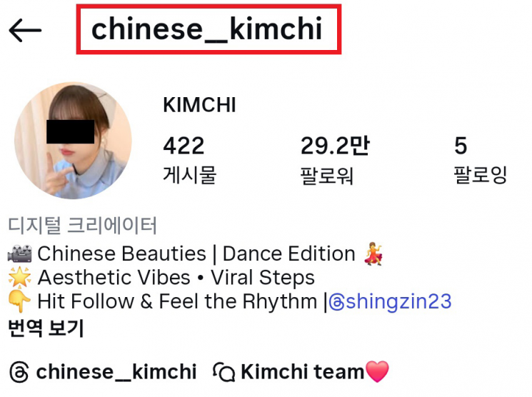Viewport: 532px width, 397px height.
Task: Open the Threads logo icon
Action: (19, 372)
